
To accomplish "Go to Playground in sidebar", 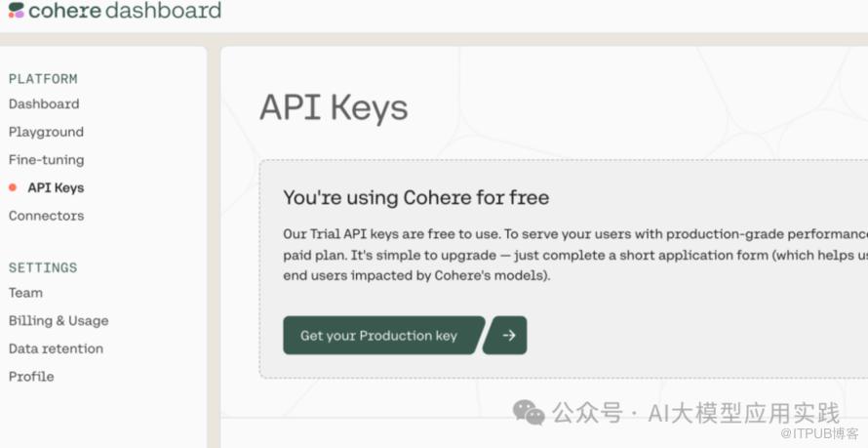I will click(46, 132).
